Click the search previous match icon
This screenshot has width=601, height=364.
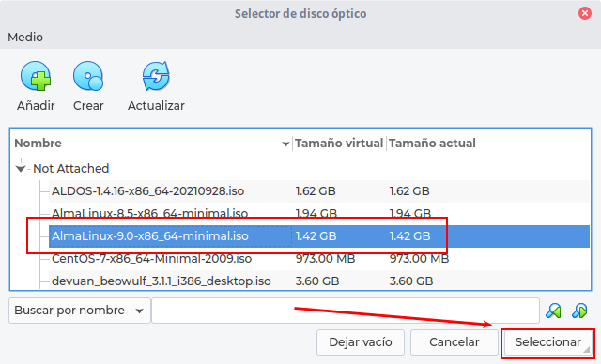point(553,311)
